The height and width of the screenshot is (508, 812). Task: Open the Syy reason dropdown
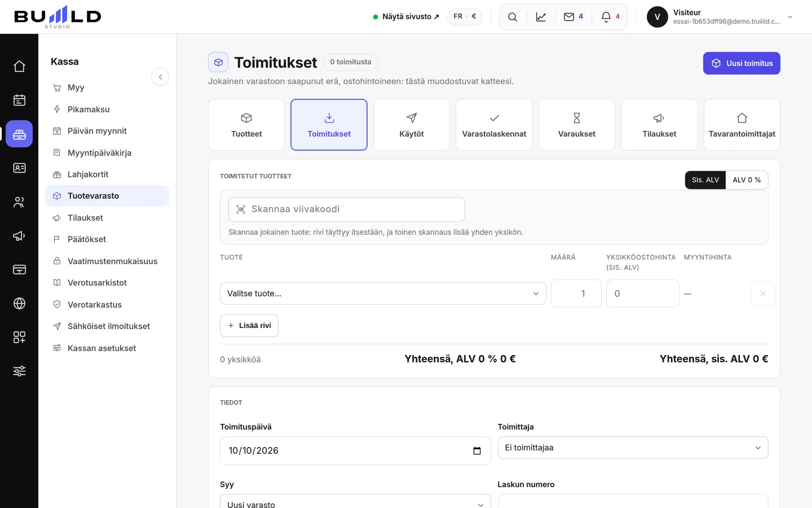355,501
